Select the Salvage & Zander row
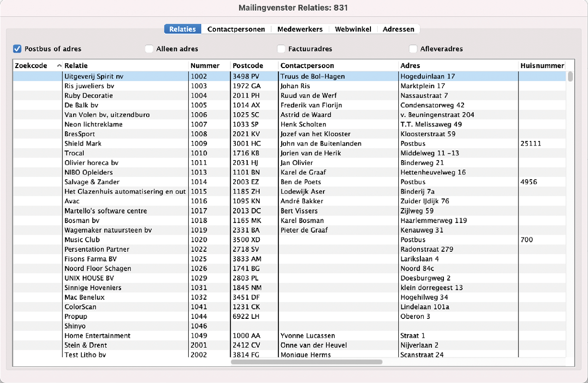Image resolution: width=588 pixels, height=383 pixels. [289, 182]
